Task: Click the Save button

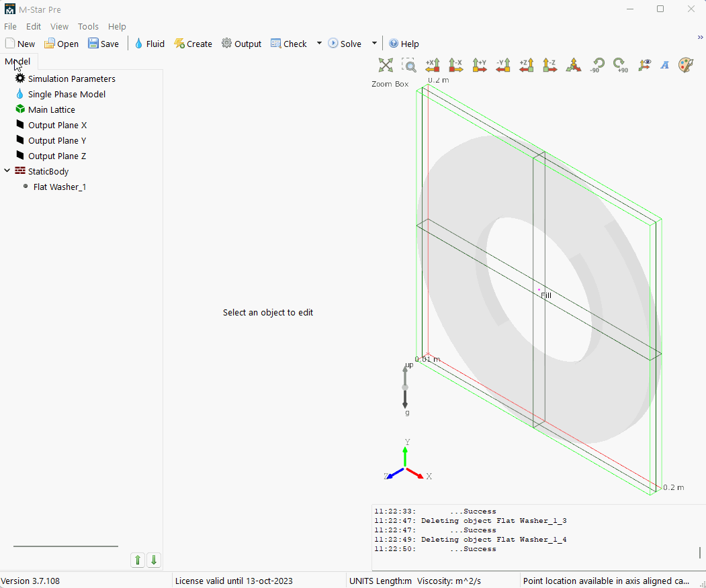Action: [103, 43]
